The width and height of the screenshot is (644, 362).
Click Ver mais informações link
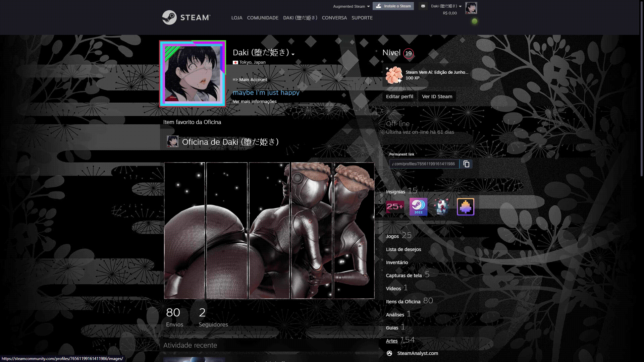tap(255, 102)
